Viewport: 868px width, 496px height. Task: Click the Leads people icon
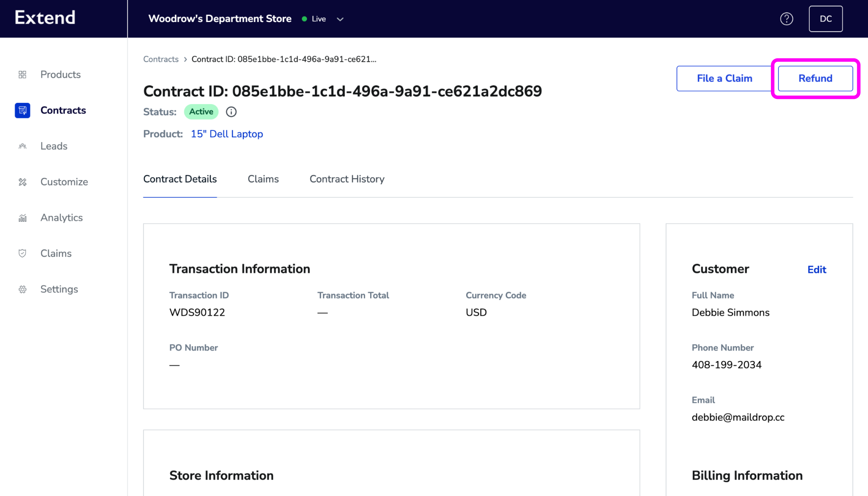[22, 146]
